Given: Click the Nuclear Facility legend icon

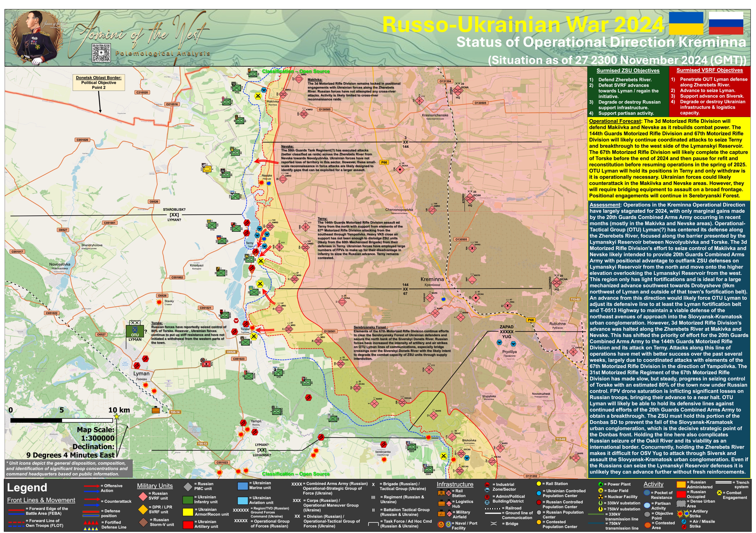Looking at the screenshot, I should 601,497.
